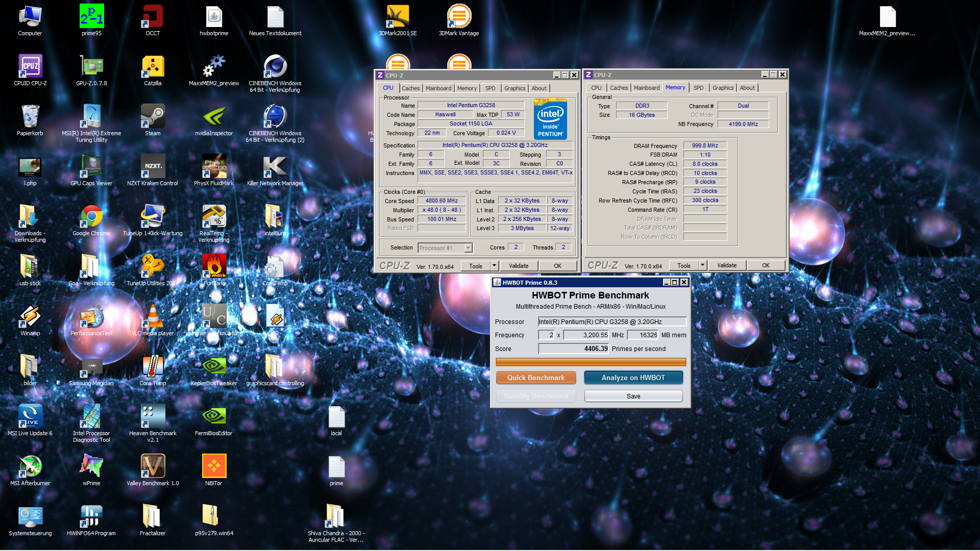Open HWiNFO64 Program desktop icon
Screen dimensions: 980x551
click(91, 520)
